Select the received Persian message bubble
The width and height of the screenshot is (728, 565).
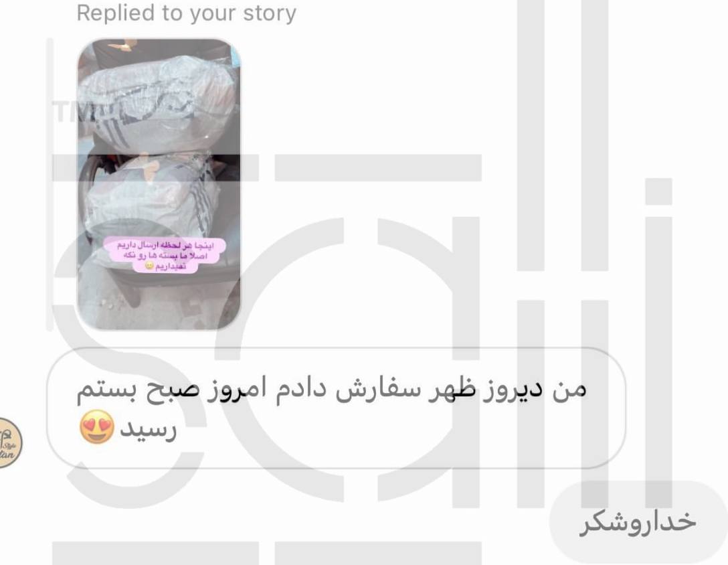point(336,408)
